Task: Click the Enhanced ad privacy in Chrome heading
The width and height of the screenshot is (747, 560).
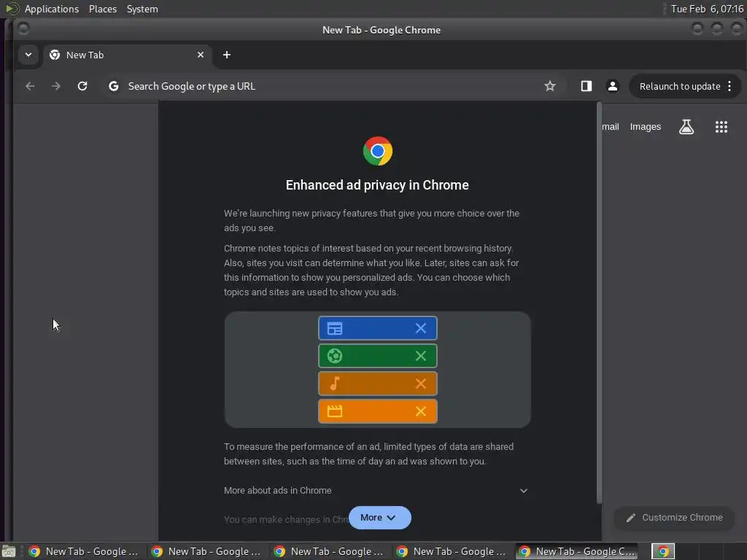Action: [377, 184]
